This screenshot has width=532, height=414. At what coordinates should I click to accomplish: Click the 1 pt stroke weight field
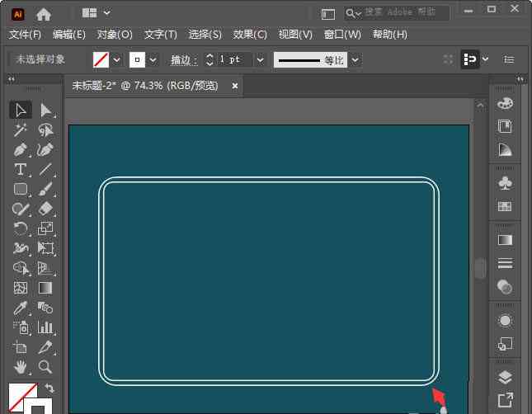tap(234, 59)
